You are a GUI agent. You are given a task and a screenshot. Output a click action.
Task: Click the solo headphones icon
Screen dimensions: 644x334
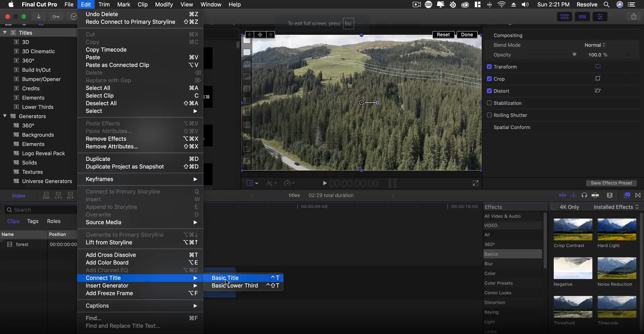pos(584,195)
